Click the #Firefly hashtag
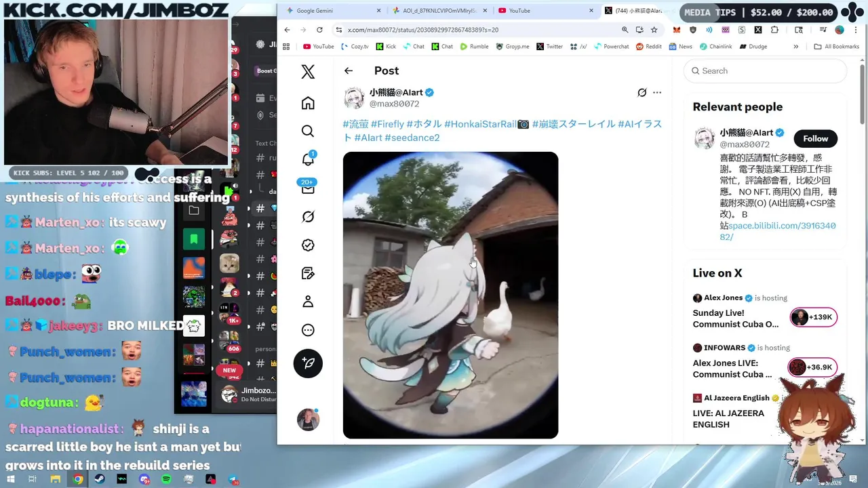Screen dimensions: 868x488 tap(387, 124)
